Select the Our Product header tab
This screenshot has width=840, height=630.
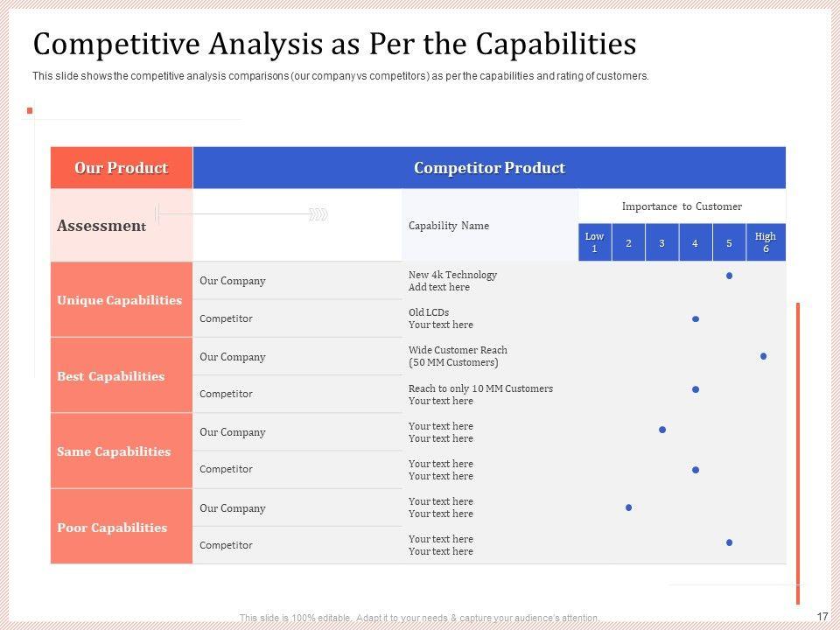point(121,168)
